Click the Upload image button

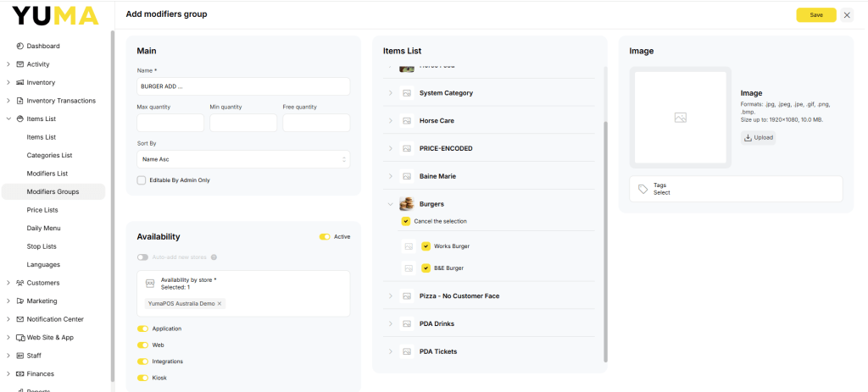(x=759, y=138)
